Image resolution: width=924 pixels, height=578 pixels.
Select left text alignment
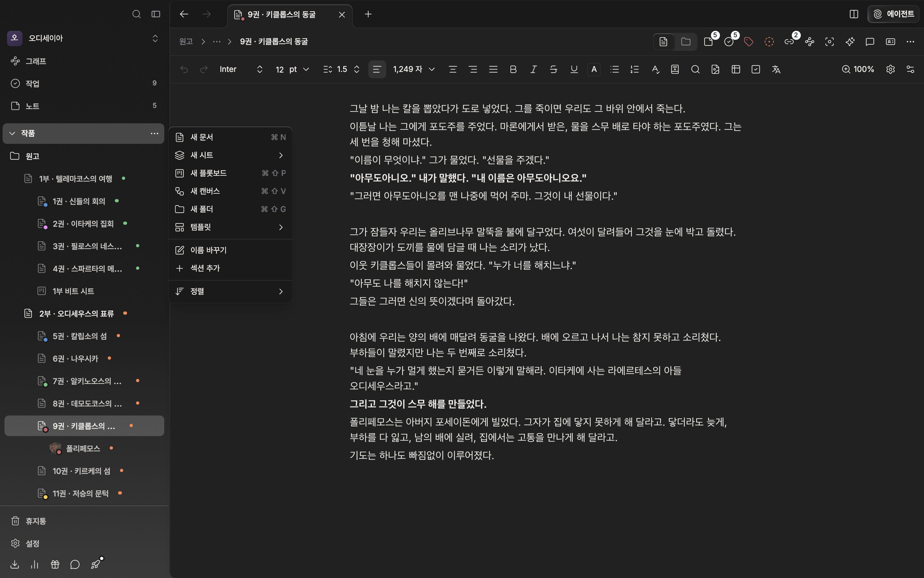(x=377, y=69)
